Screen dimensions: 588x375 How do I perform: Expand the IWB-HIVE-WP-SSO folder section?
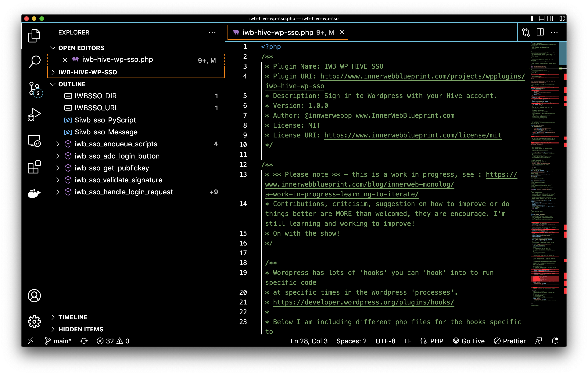[x=87, y=72]
